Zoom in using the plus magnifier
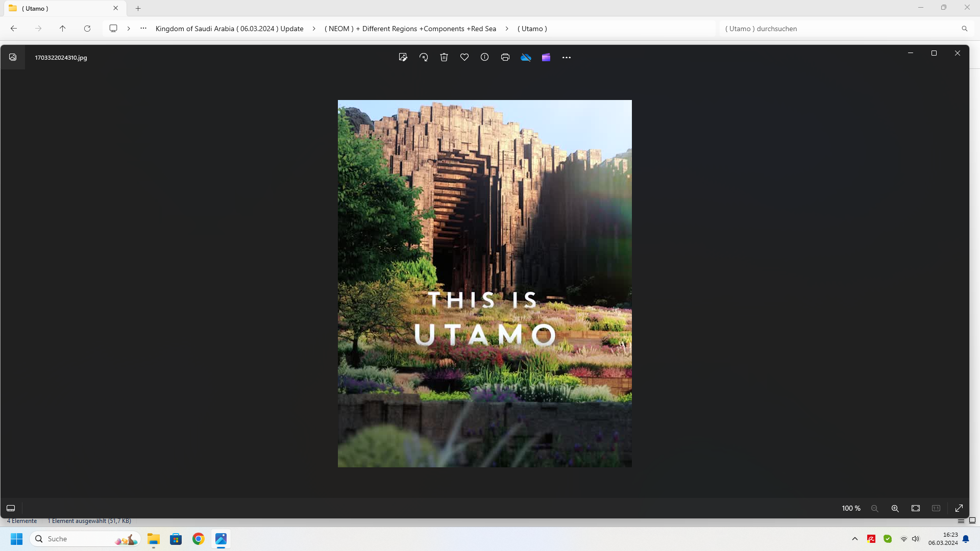Viewport: 980px width, 551px height. point(895,508)
